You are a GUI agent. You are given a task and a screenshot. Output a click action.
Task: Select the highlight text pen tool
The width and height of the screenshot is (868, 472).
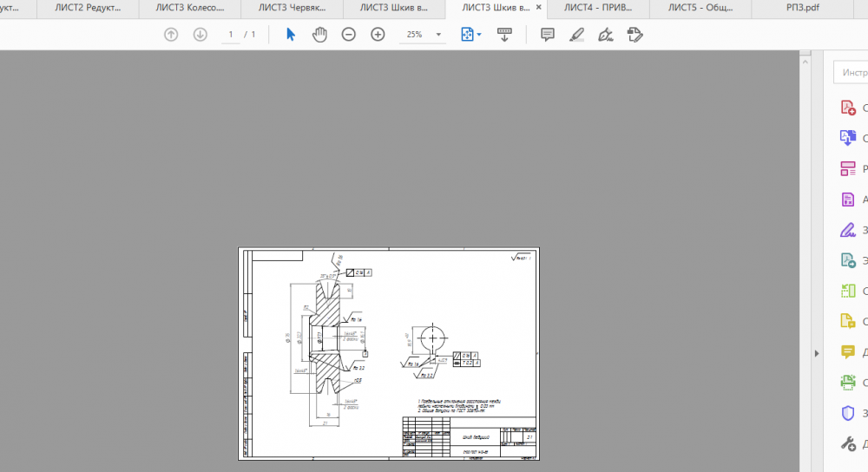tap(576, 35)
